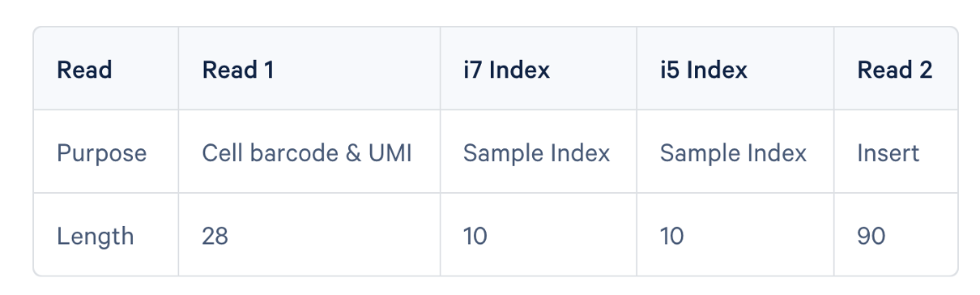Select the "i5 Index" column header

pos(735,69)
